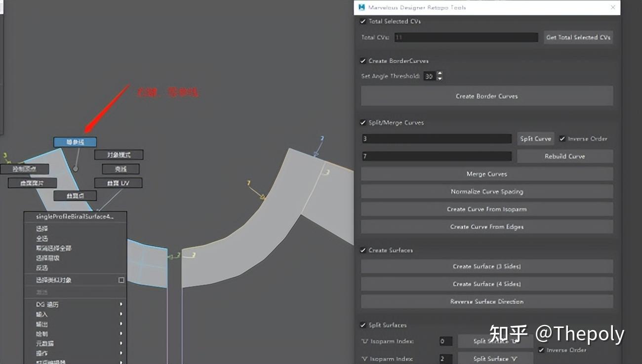This screenshot has height=364, width=642.
Task: Uncheck Inverse Order in Split Surfaces section
Action: (541, 350)
